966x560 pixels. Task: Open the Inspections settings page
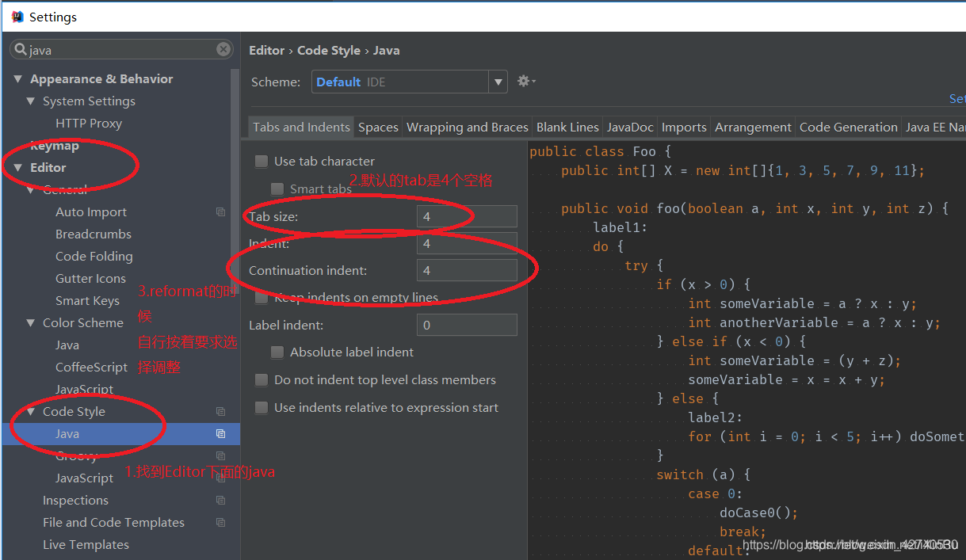[75, 501]
